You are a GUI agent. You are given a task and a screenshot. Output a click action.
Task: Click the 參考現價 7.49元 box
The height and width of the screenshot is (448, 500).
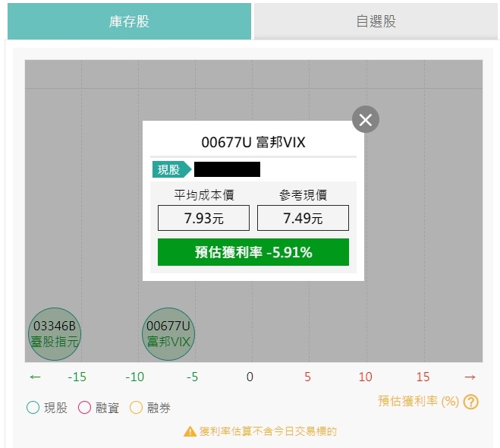point(303,218)
